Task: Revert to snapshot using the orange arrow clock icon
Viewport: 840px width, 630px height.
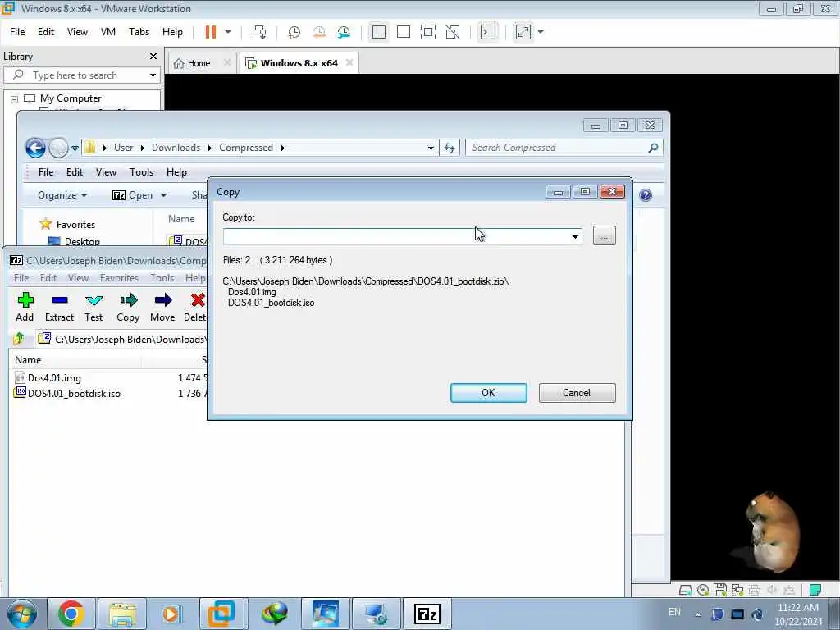Action: pyautogui.click(x=319, y=32)
